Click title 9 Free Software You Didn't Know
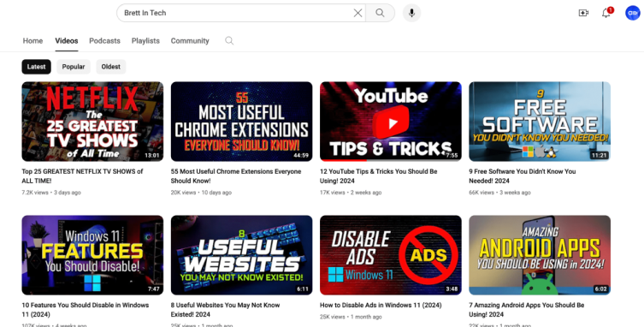The height and width of the screenshot is (327, 644). tap(523, 176)
